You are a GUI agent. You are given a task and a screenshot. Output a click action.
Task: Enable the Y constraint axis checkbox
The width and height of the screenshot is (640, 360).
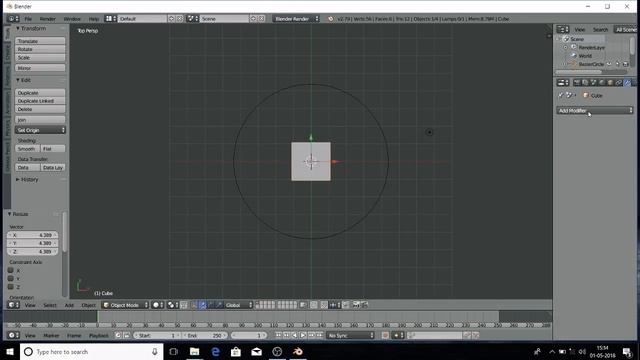(11, 278)
